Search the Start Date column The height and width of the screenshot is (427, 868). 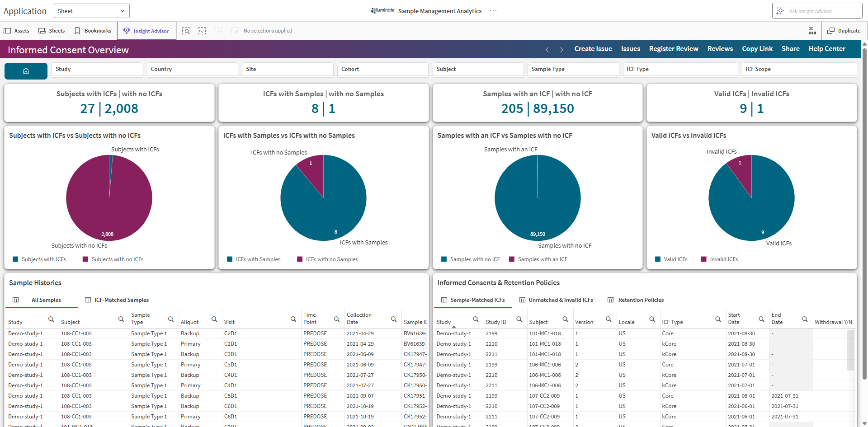[x=761, y=319]
